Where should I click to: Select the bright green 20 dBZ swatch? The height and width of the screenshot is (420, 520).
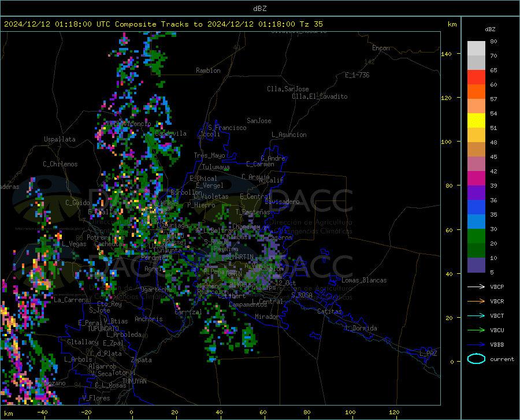(476, 236)
